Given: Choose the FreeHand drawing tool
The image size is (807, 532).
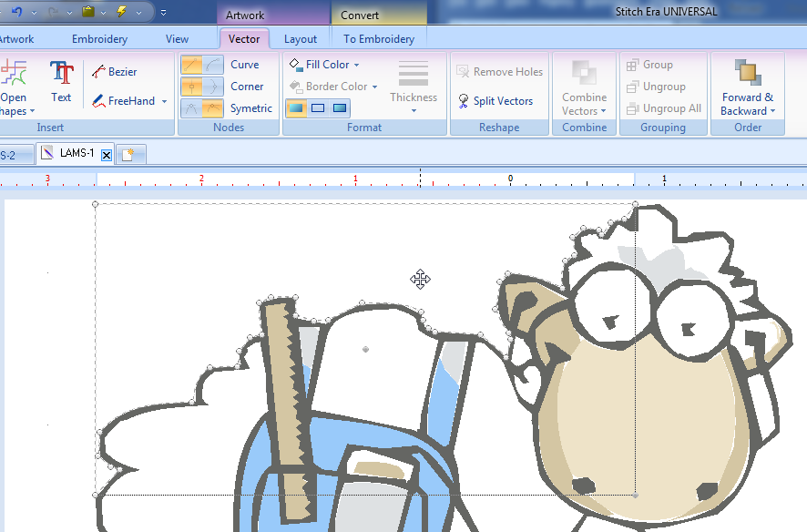Looking at the screenshot, I should point(124,101).
